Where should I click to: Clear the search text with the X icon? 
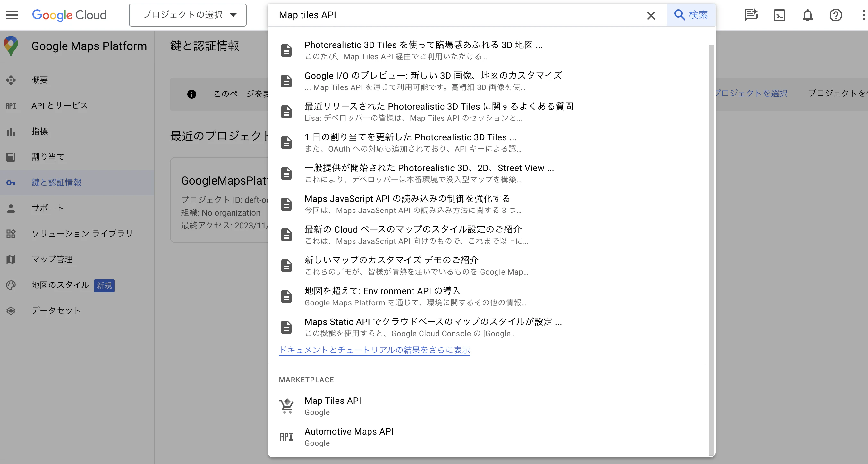click(651, 15)
